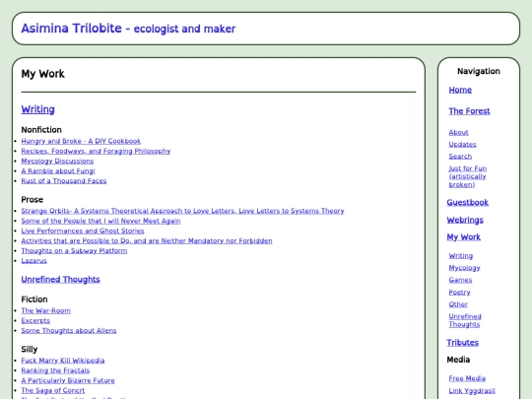Open the Mycology Discussions link
532x399 pixels.
[57, 162]
